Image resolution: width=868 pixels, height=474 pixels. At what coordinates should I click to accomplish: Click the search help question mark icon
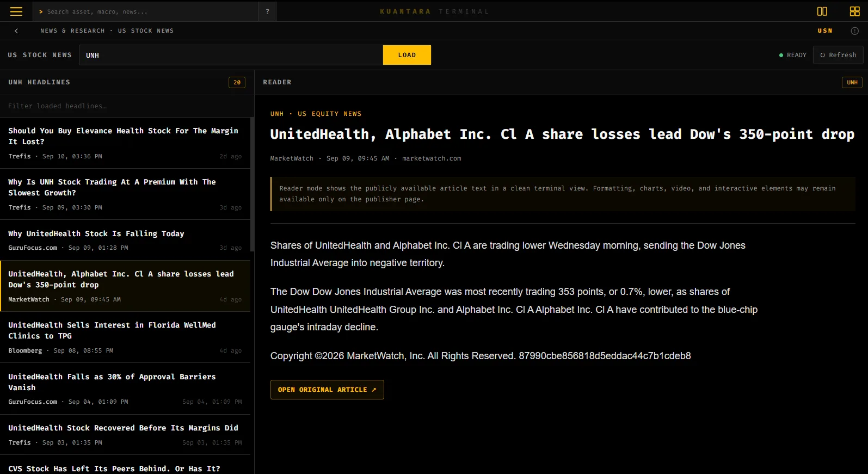click(x=267, y=11)
